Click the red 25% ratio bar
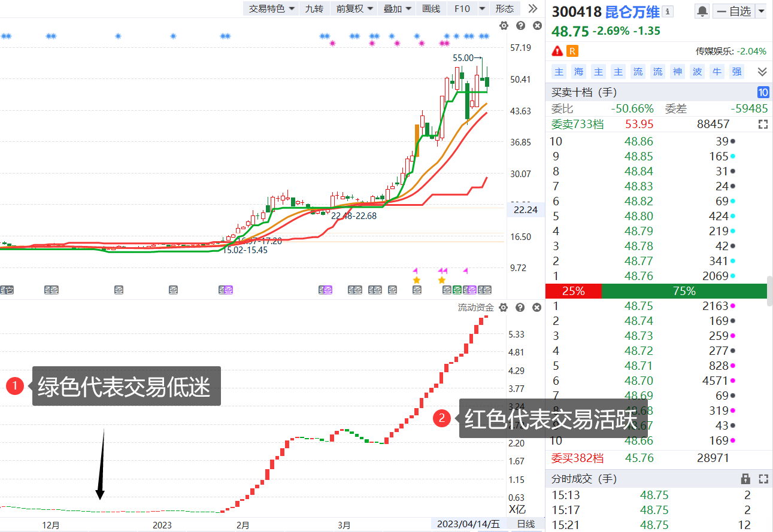Image resolution: width=773 pixels, height=532 pixels. pyautogui.click(x=574, y=291)
